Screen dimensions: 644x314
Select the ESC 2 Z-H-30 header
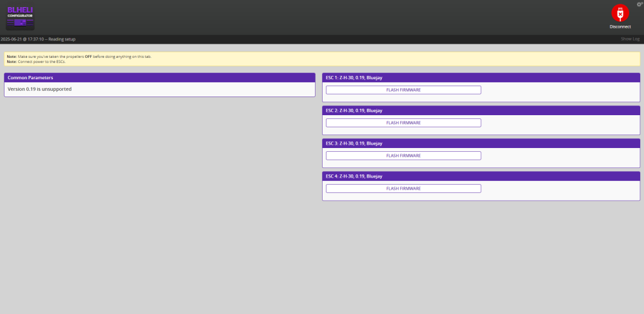[354, 111]
